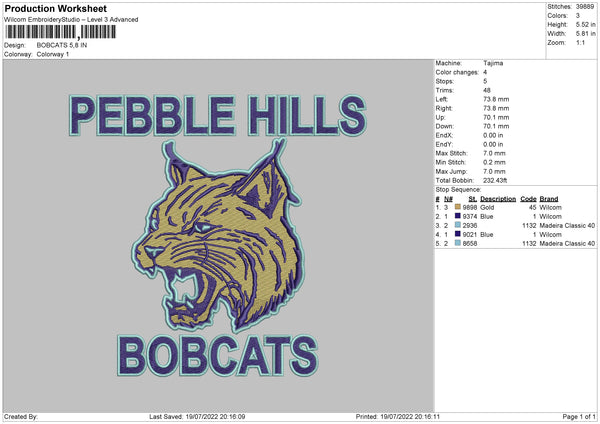
Task: Select the Colorway 1 value
Action: click(x=53, y=54)
